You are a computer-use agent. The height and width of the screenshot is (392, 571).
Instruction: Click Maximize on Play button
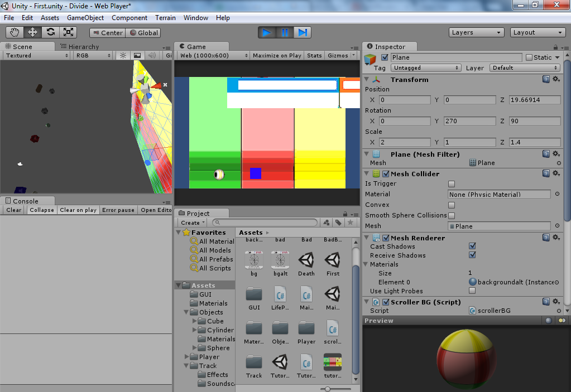pyautogui.click(x=277, y=56)
